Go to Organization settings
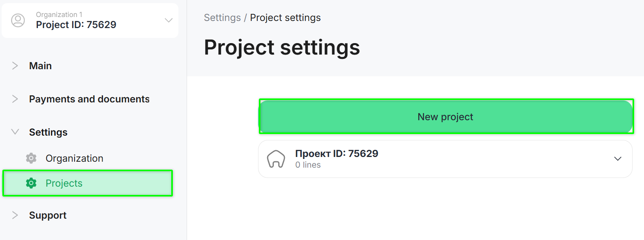644x240 pixels. 74,158
